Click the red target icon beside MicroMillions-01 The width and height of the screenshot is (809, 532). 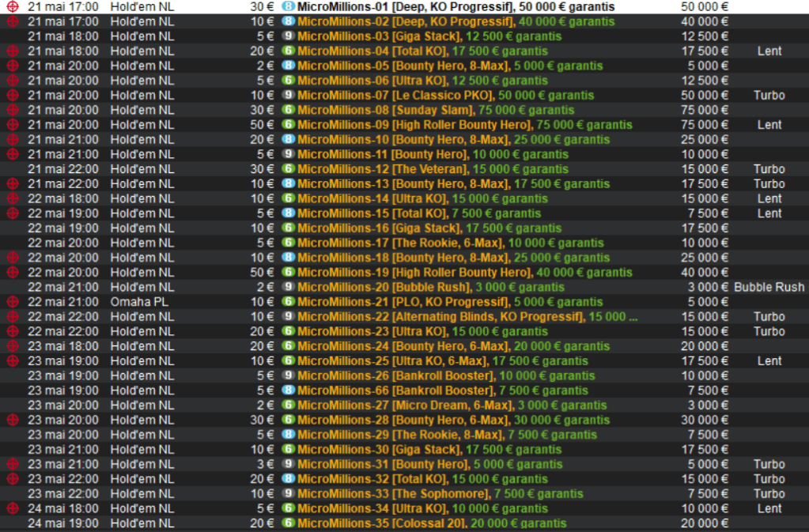[x=12, y=6]
